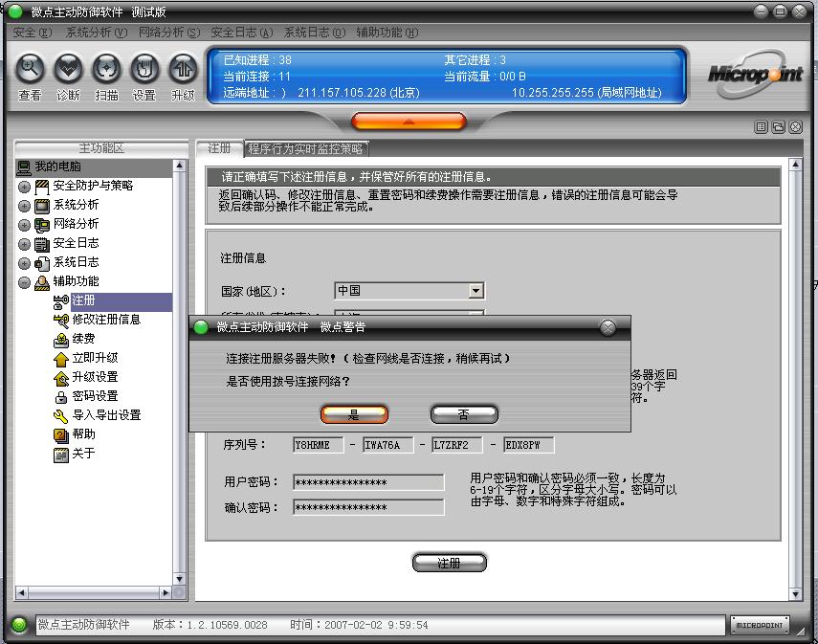The image size is (818, 644).
Task: Click the first serial field Y8HRME
Action: click(319, 445)
